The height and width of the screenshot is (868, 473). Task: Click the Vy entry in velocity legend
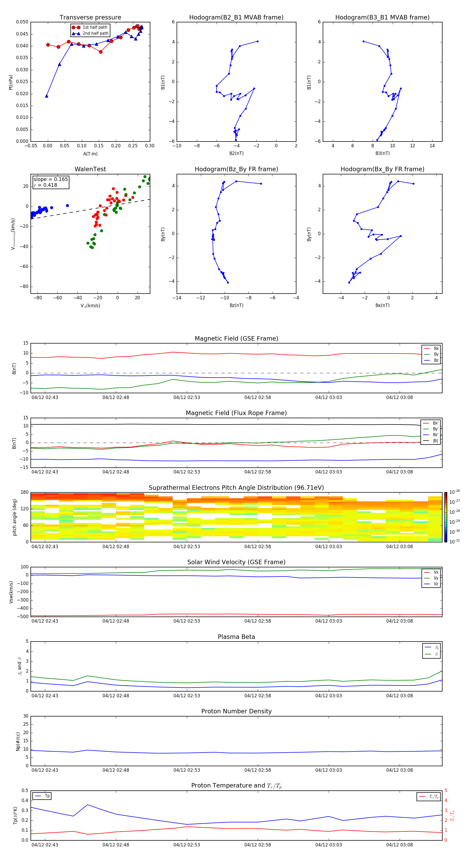coord(431,578)
